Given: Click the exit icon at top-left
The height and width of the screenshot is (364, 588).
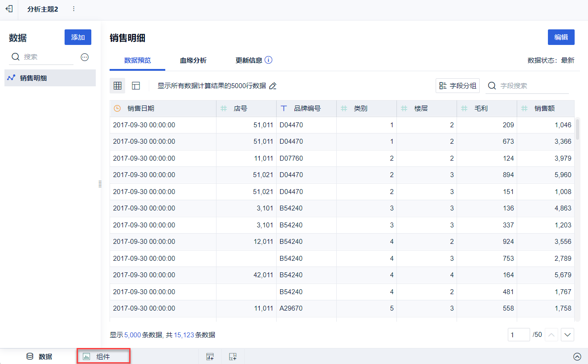Looking at the screenshot, I should (9, 9).
